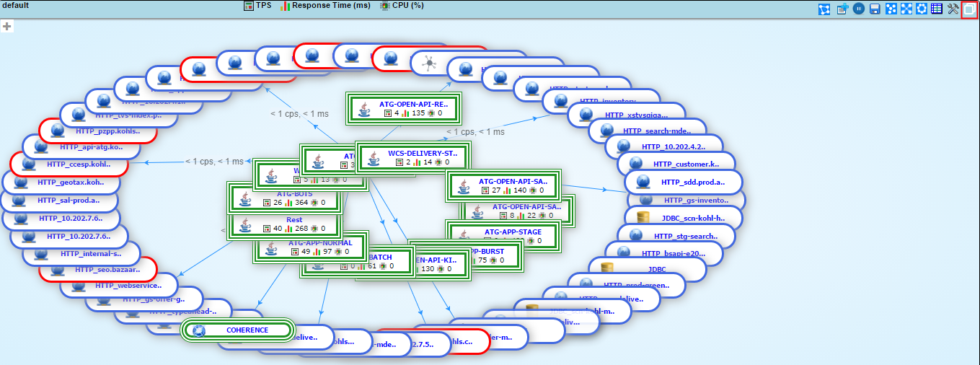This screenshot has width=980, height=365.
Task: Click the HTTP_webservice.. node
Action: pyautogui.click(x=118, y=286)
